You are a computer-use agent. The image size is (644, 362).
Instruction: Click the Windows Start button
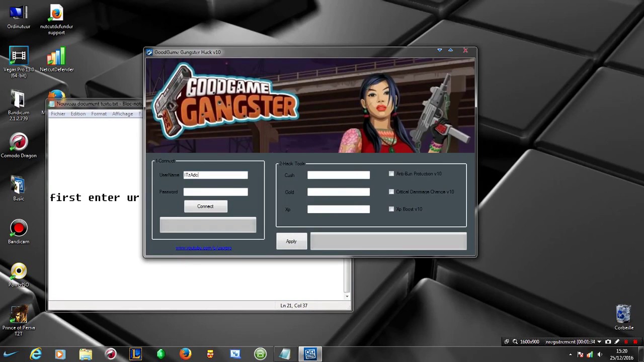click(11, 354)
